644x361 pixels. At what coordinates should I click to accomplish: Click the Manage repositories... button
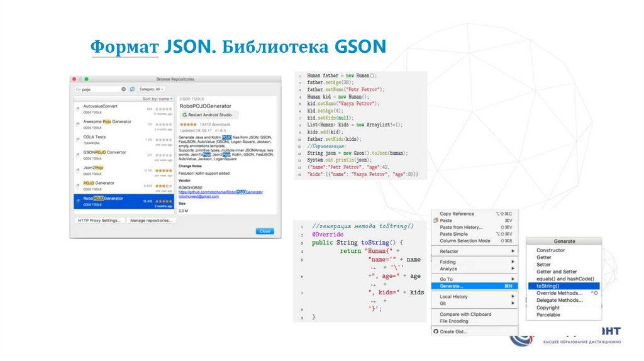pyautogui.click(x=150, y=221)
